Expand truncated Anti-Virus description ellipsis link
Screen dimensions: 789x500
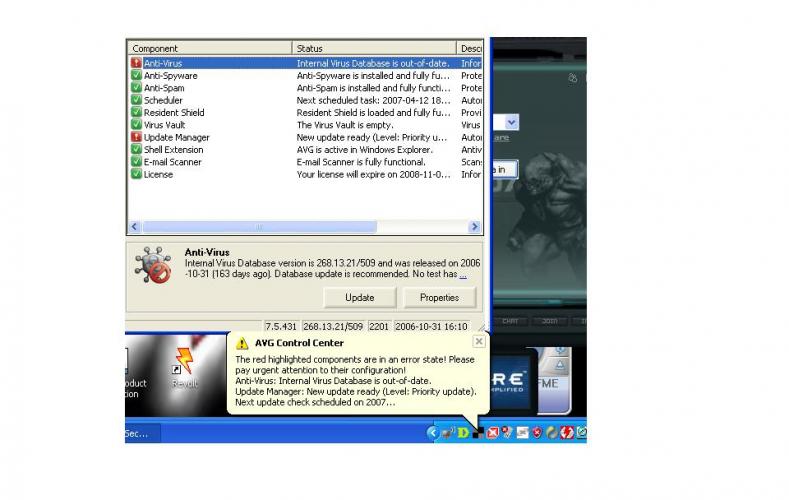[x=463, y=275]
